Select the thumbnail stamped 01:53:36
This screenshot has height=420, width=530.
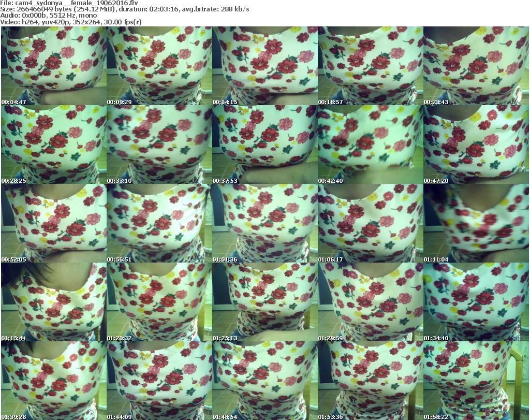pos(371,381)
